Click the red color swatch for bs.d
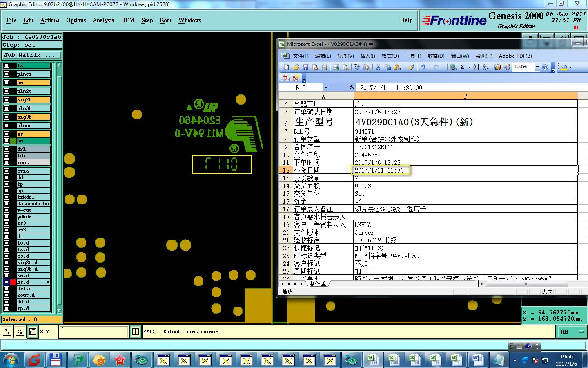Screen dimensions: 588x368 click(x=13, y=282)
